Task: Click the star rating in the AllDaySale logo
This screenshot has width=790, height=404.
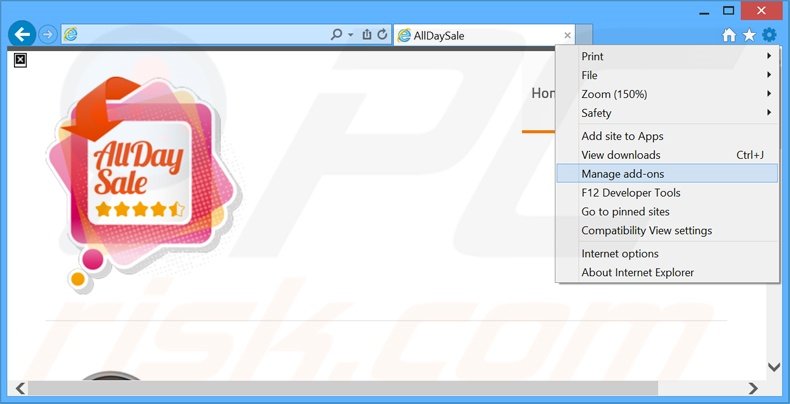Action: coord(140,209)
